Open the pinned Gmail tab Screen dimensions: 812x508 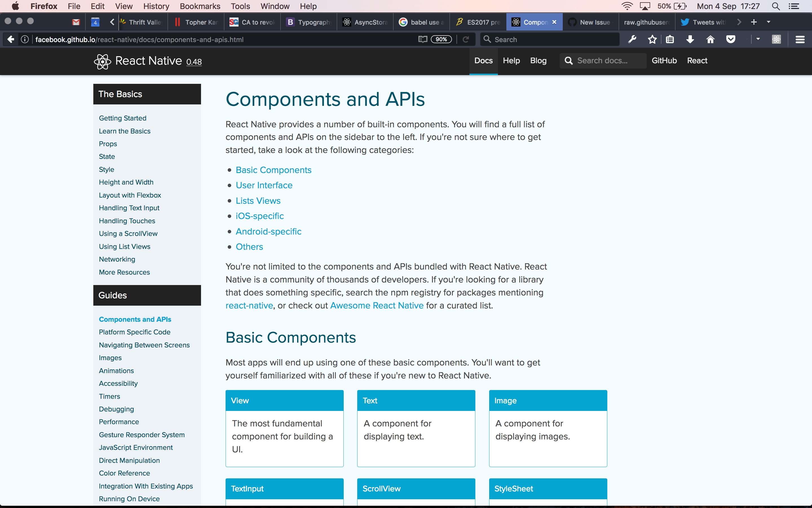point(76,22)
